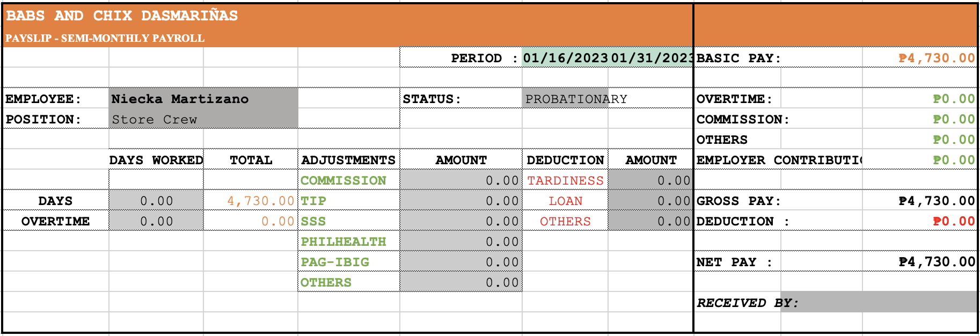This screenshot has width=980, height=336.
Task: Select the Commission adjustment amount cell
Action: click(460, 180)
